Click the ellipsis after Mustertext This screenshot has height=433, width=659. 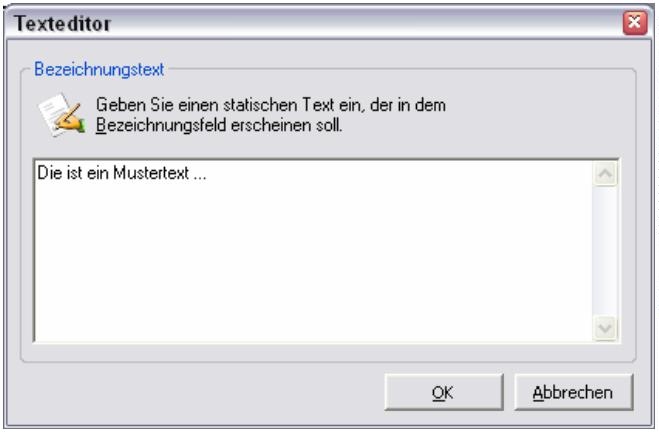click(205, 172)
